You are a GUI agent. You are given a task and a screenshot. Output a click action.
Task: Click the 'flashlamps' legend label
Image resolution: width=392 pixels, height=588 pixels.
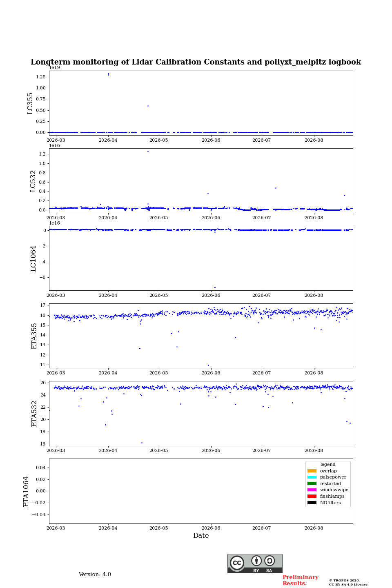(332, 496)
